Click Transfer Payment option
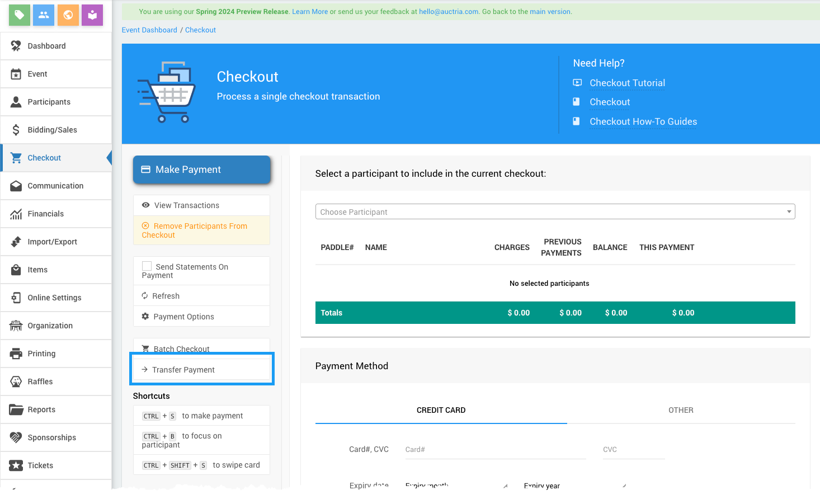Image resolution: width=820 pixels, height=504 pixels. point(183,370)
